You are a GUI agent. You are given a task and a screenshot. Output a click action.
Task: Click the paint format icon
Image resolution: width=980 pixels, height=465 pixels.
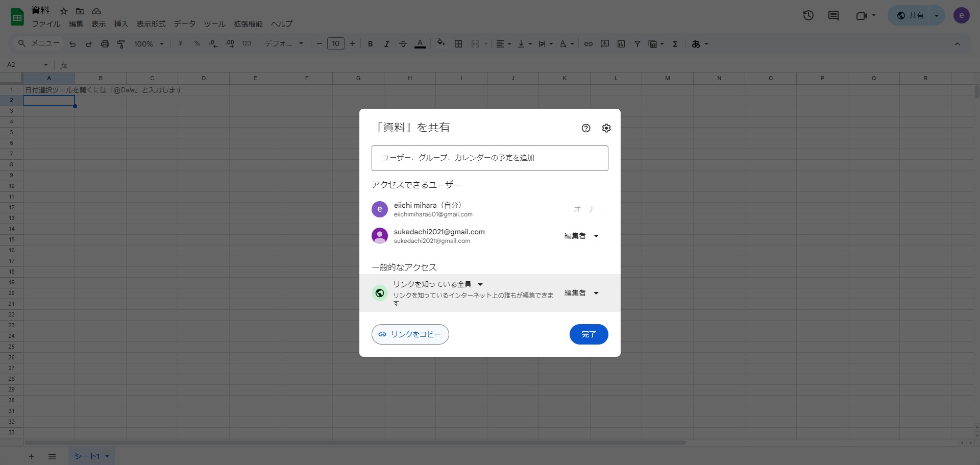click(x=121, y=44)
